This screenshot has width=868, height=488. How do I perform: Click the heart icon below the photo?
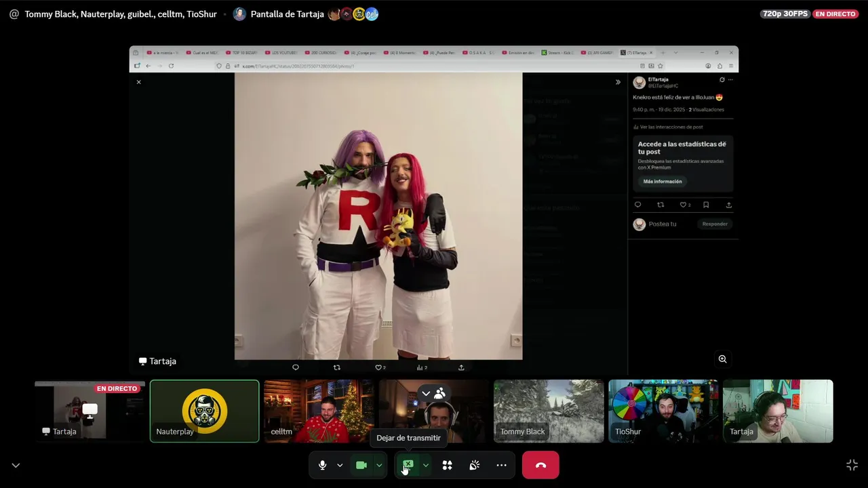379,367
